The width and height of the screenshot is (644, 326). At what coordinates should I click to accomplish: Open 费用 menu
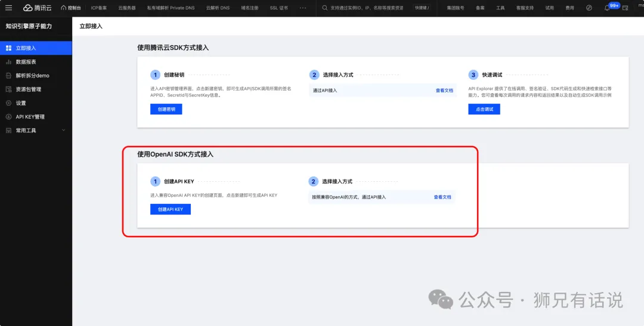(x=569, y=8)
